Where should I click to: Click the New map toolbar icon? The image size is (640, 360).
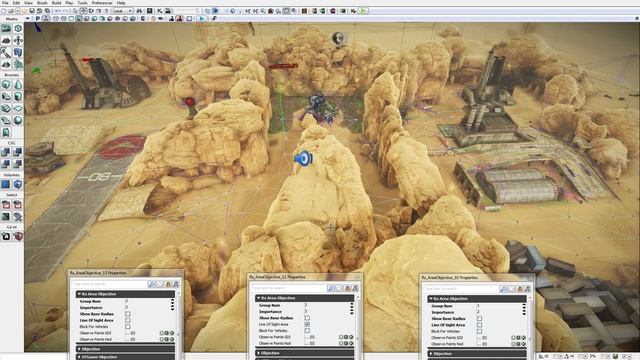click(x=4, y=11)
